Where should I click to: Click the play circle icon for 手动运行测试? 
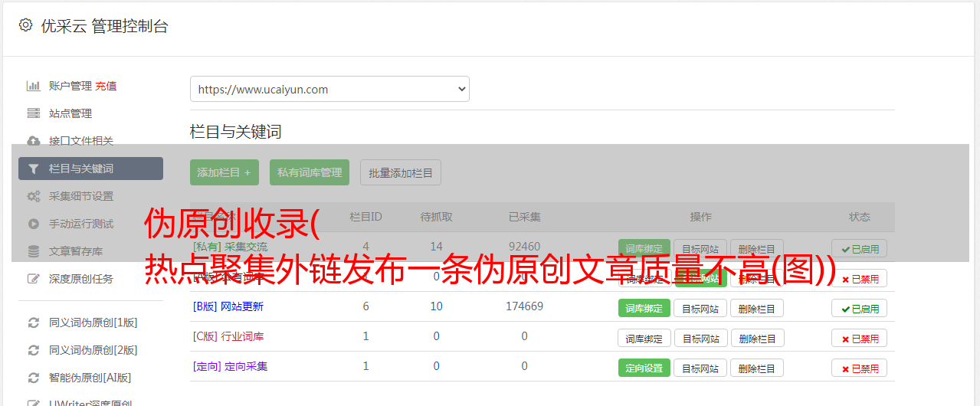point(33,224)
